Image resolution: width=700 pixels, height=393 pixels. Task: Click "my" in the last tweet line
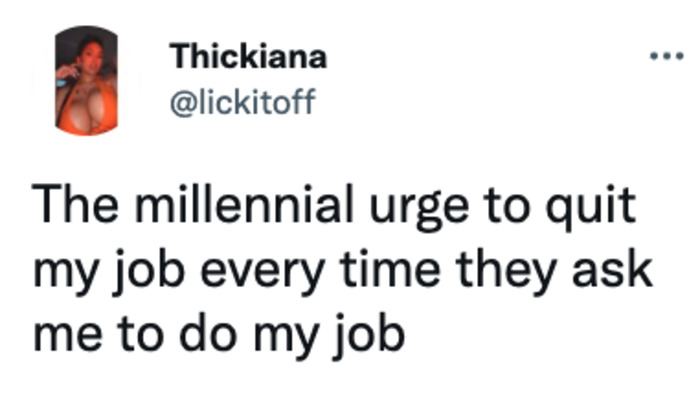click(x=285, y=342)
